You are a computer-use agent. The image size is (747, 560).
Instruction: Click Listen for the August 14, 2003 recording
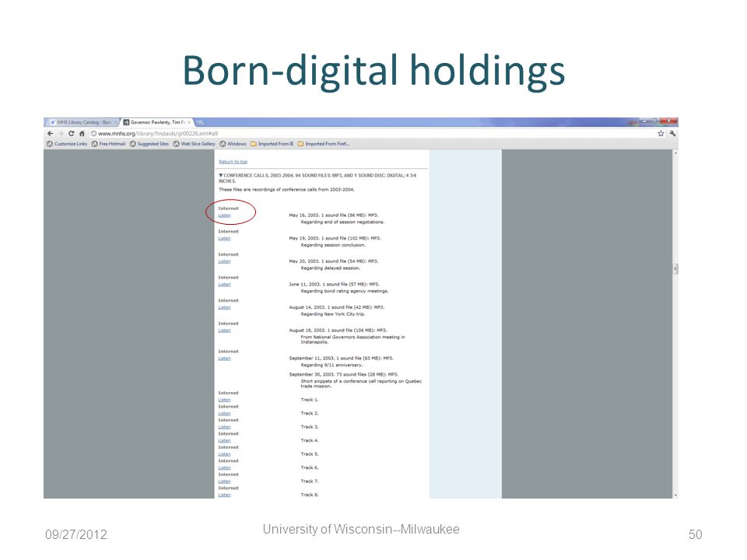tap(224, 307)
